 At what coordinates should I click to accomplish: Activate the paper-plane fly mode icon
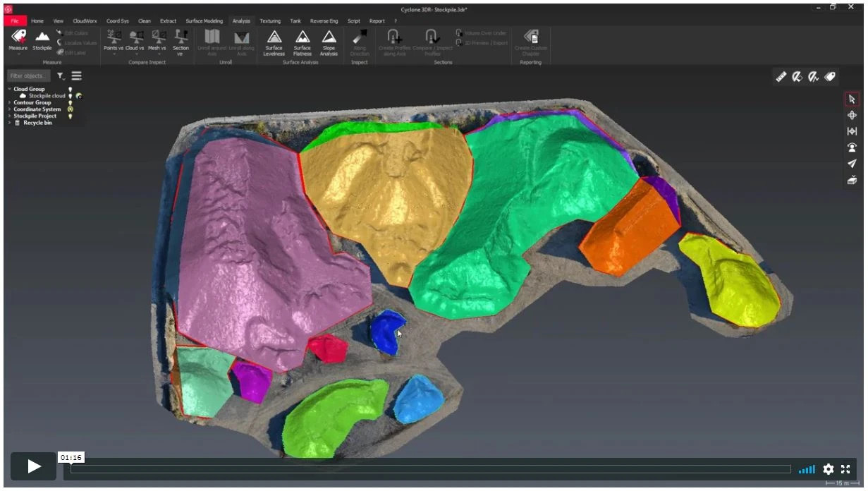coord(852,164)
